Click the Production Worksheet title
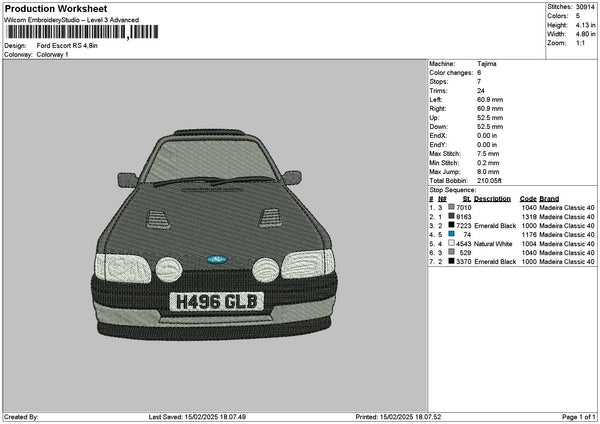 55,8
